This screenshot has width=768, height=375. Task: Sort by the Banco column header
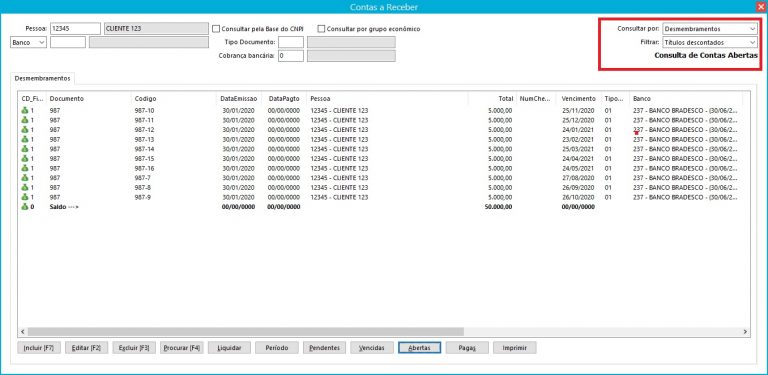pos(686,98)
